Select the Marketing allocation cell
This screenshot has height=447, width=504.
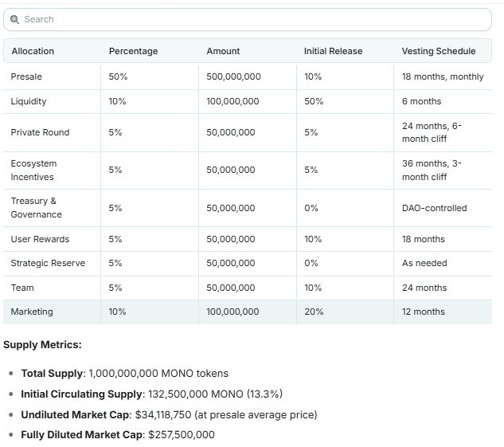point(52,312)
